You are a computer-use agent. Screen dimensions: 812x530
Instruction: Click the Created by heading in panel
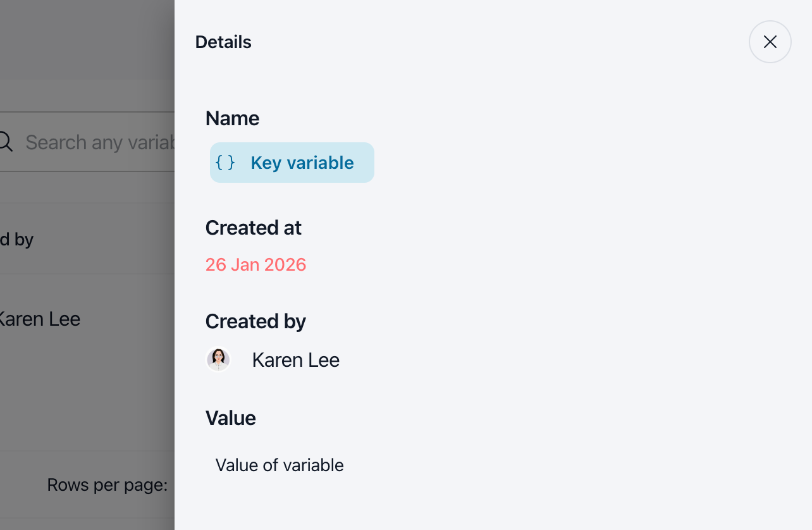pos(255,321)
